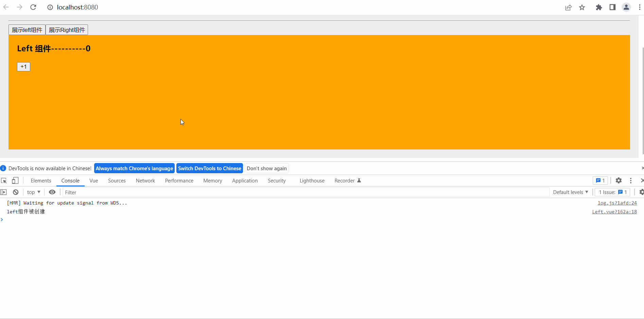Focus the console Filter field
This screenshot has height=319, width=644.
306,192
